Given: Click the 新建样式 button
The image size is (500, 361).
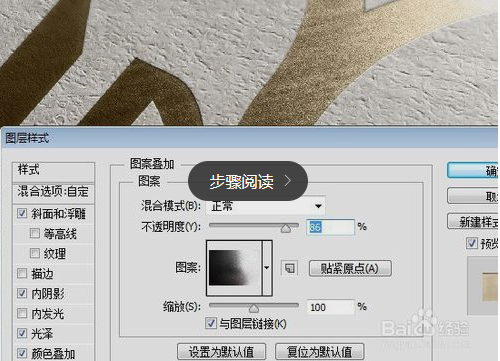Looking at the screenshot, I should click(473, 221).
